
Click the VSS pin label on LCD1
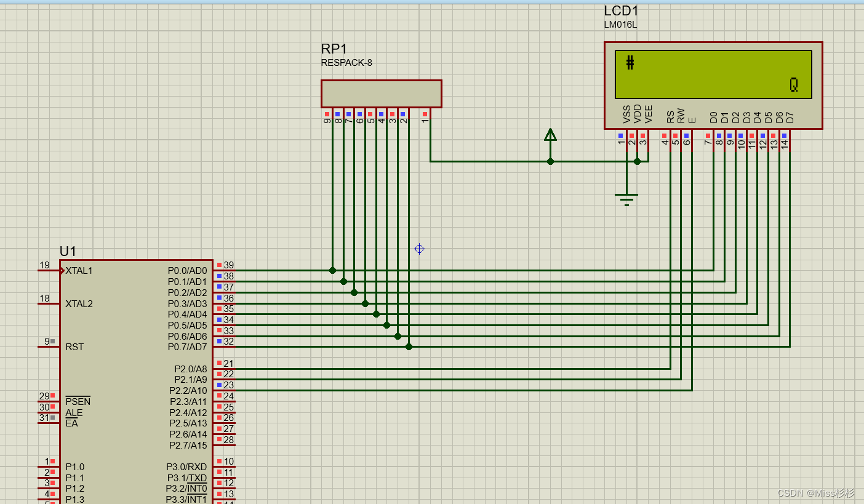[x=627, y=114]
